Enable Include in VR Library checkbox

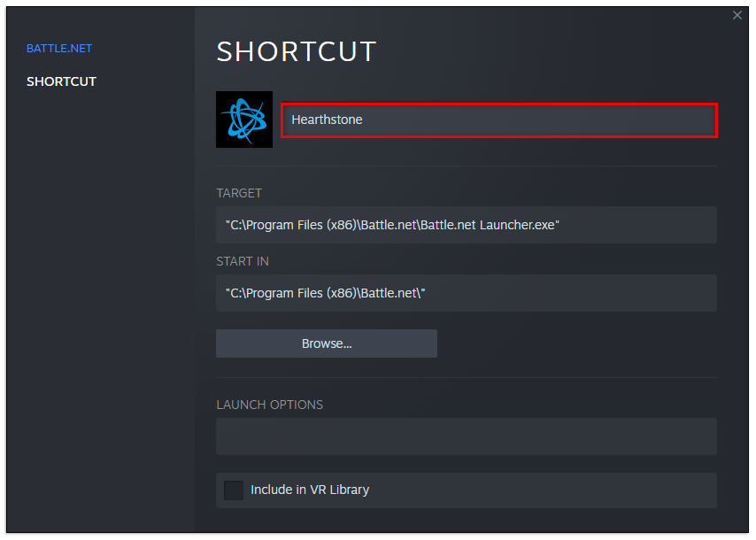point(234,490)
